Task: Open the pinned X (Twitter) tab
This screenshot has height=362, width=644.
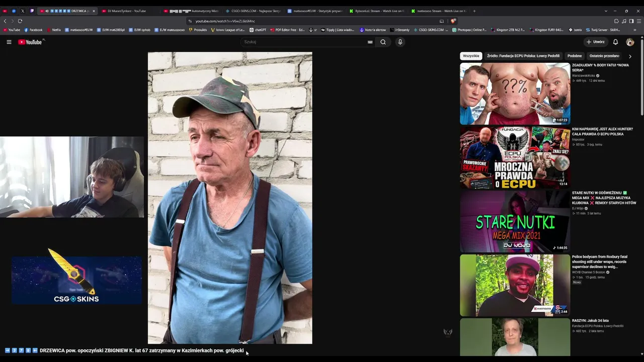Action: click(23, 11)
